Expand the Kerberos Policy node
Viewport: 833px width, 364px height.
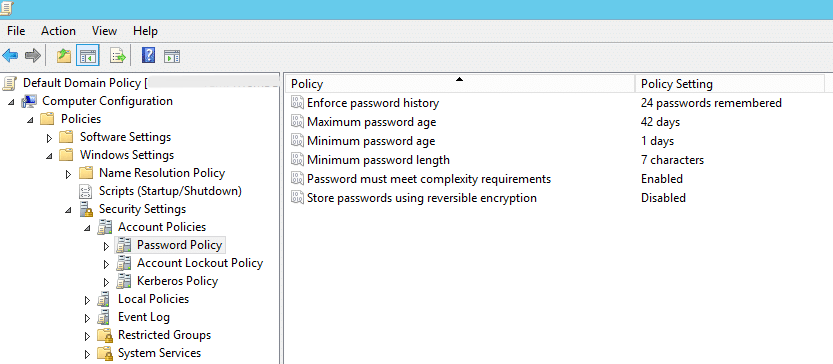pos(106,282)
